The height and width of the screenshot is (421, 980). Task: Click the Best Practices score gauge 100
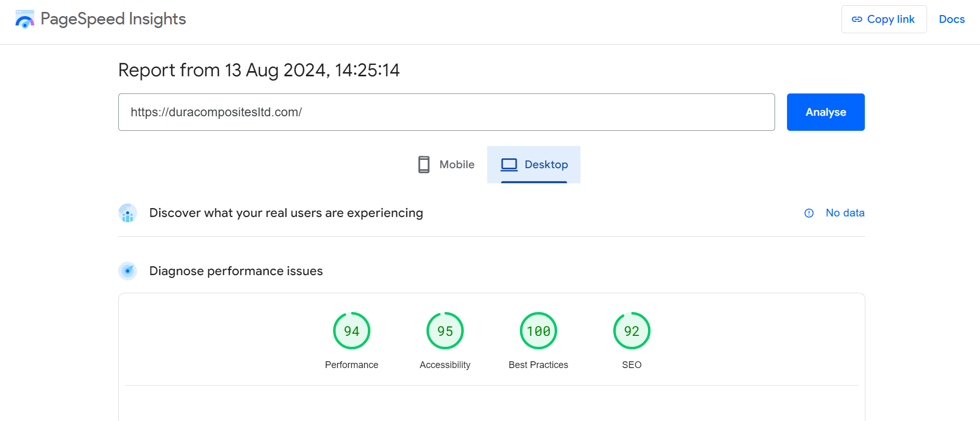(x=539, y=331)
